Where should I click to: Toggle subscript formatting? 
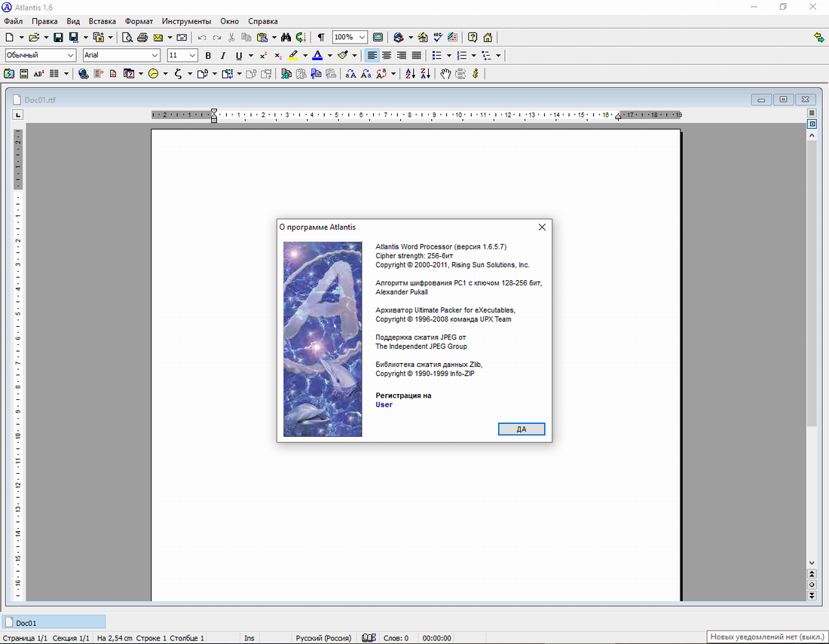(278, 56)
